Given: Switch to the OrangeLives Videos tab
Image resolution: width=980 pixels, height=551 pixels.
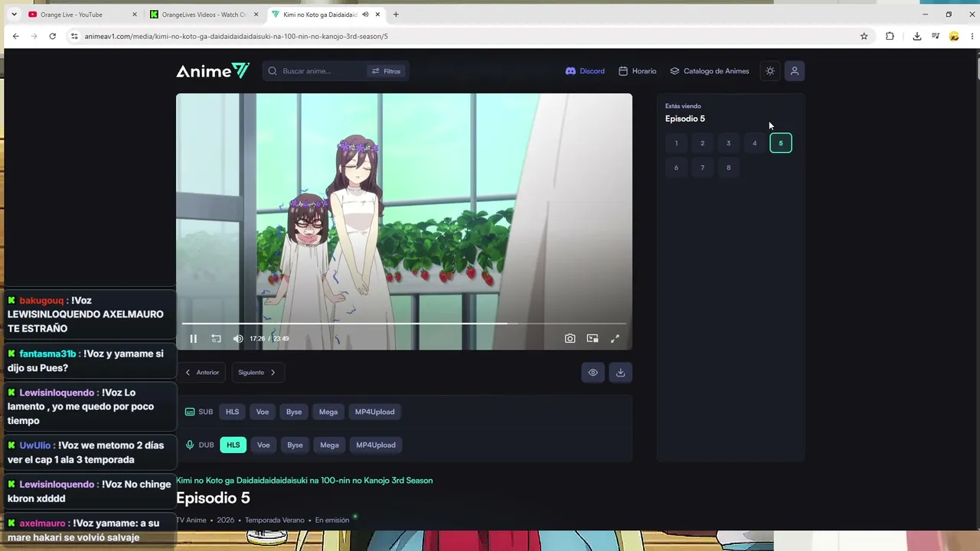Looking at the screenshot, I should click(204, 15).
